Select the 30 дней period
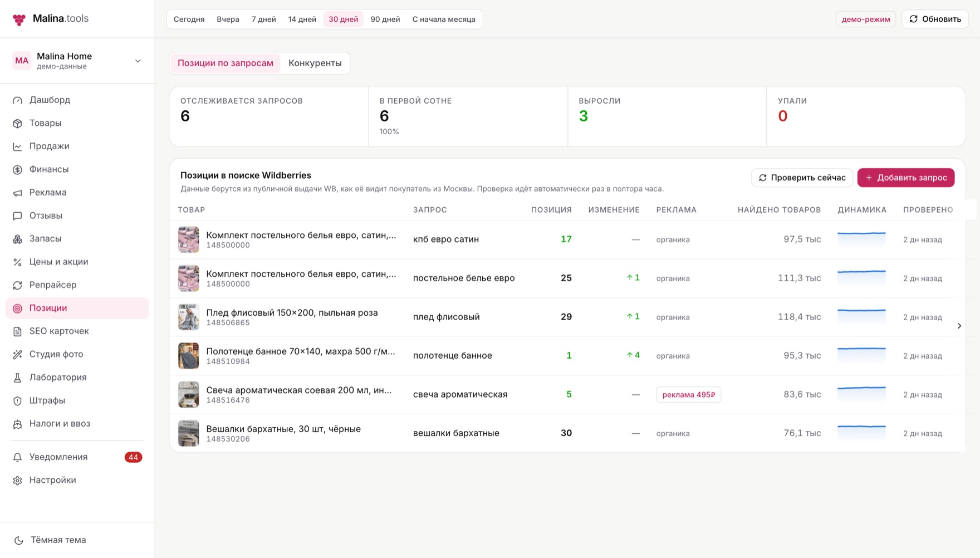 (x=344, y=19)
